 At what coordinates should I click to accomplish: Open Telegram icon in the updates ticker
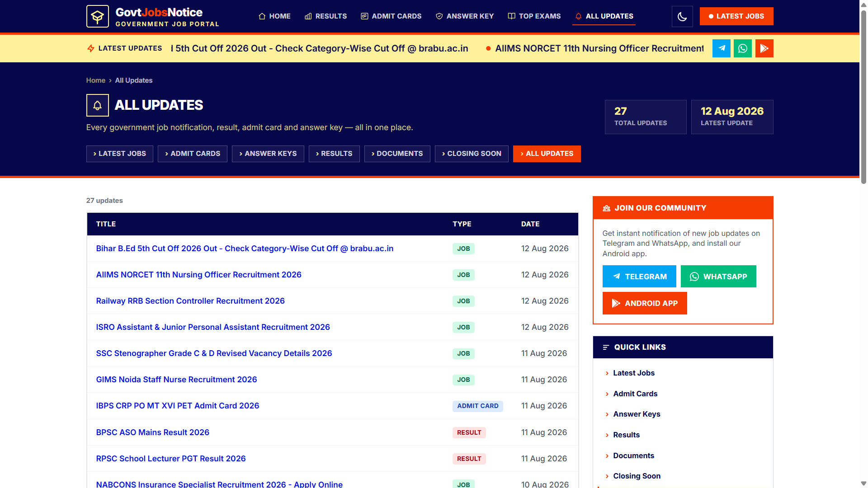click(722, 48)
